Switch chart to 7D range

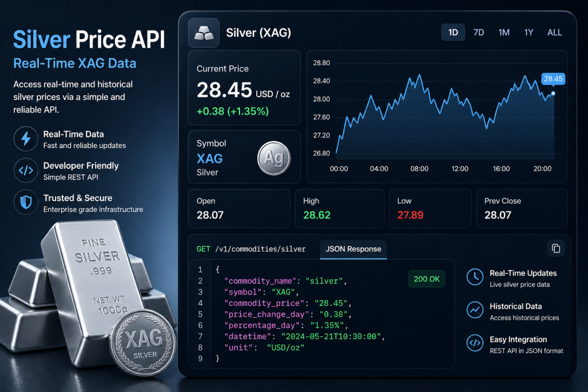tap(478, 33)
